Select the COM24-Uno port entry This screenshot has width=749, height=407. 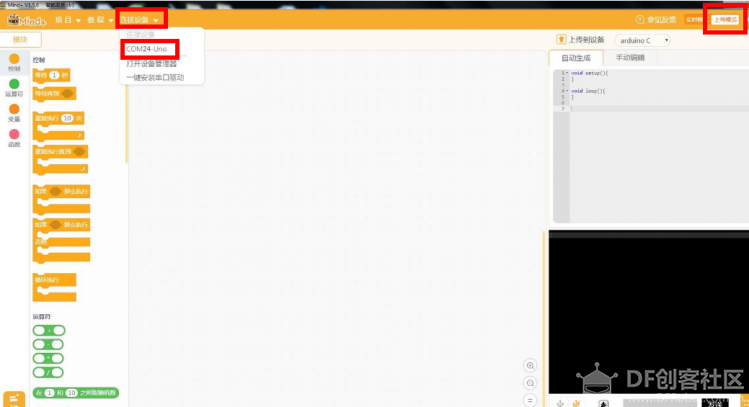tap(147, 49)
